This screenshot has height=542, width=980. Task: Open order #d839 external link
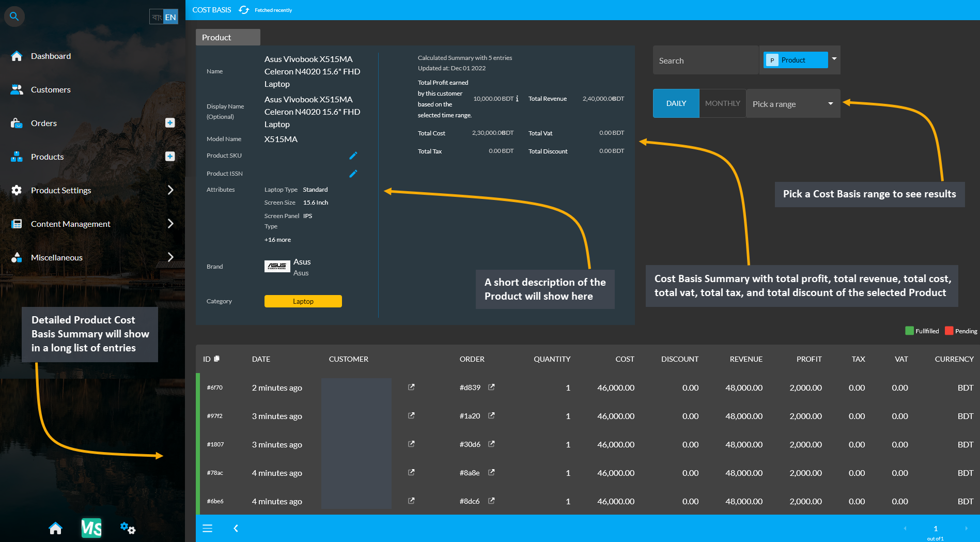(x=491, y=387)
